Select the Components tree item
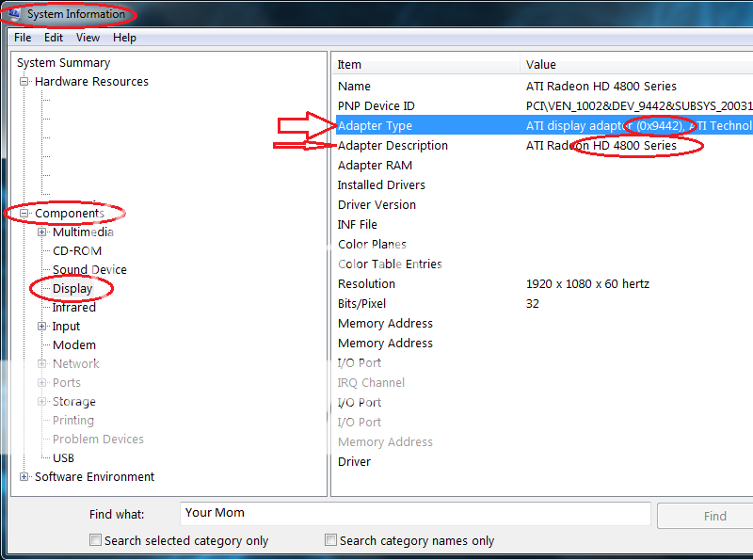The image size is (753, 560). coord(69,214)
